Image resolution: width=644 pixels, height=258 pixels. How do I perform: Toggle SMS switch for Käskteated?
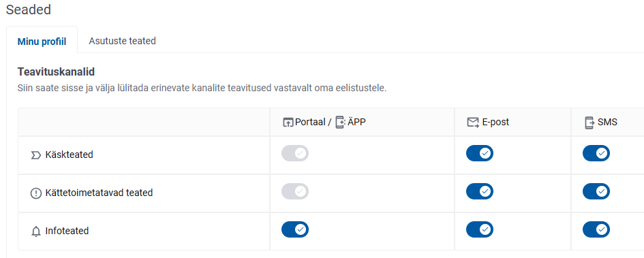tap(596, 153)
